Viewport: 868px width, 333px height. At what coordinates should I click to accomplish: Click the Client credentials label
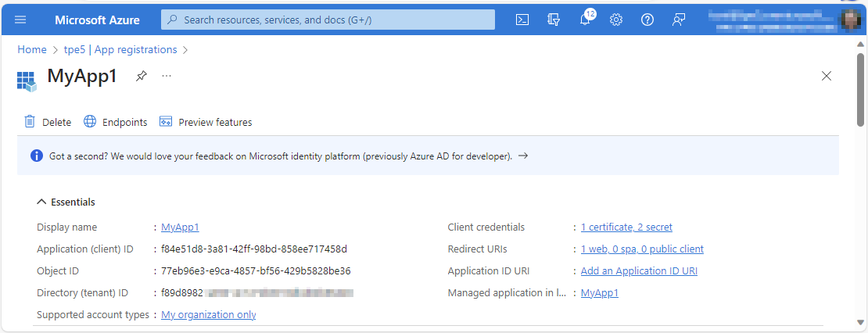(x=486, y=227)
